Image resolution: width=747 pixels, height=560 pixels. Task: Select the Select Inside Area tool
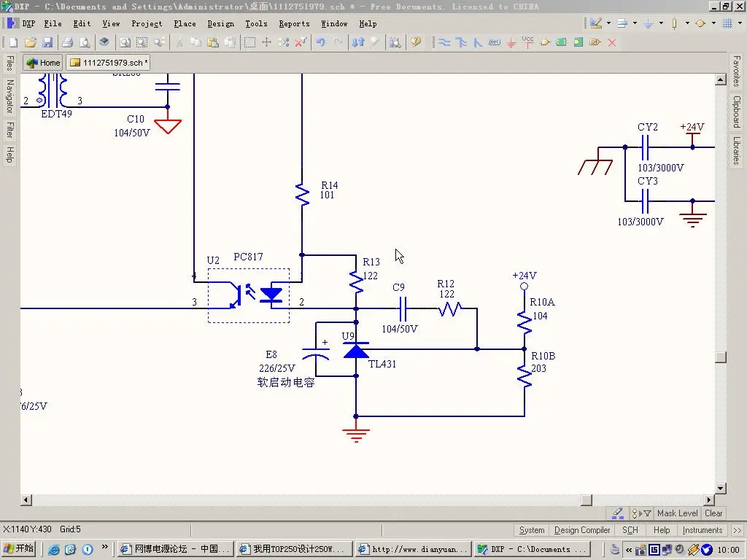point(249,42)
